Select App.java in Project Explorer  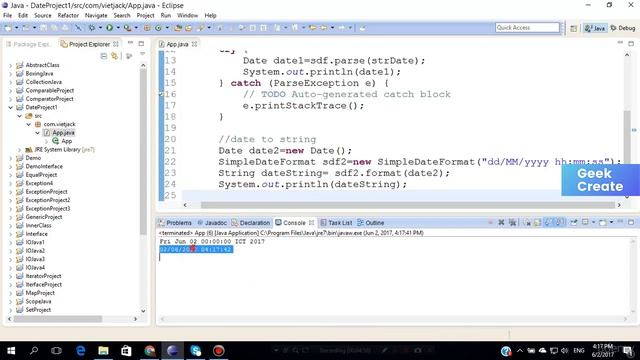click(59, 133)
